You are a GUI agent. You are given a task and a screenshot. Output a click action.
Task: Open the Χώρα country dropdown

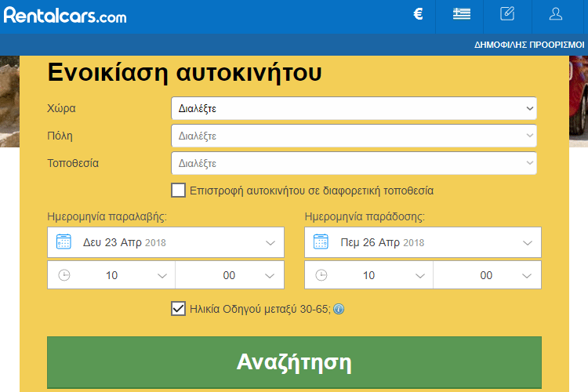(x=354, y=108)
